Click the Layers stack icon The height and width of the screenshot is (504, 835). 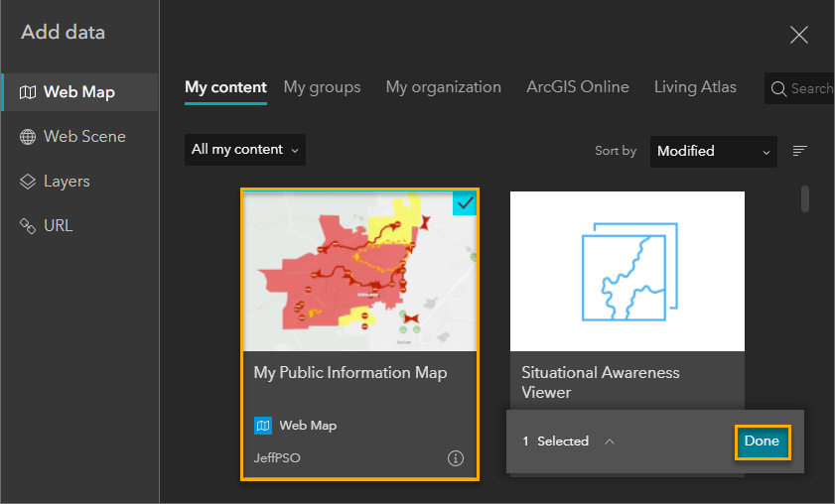pyautogui.click(x=28, y=182)
